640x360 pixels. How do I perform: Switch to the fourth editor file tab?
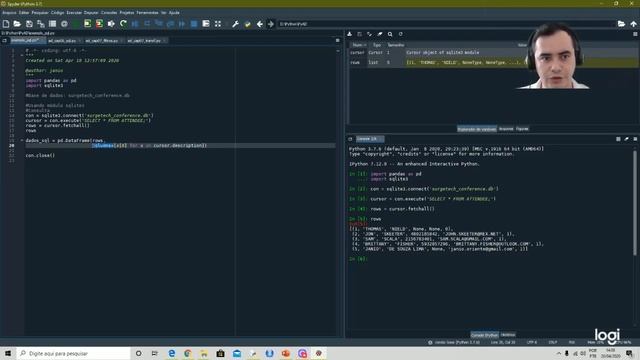click(146, 41)
